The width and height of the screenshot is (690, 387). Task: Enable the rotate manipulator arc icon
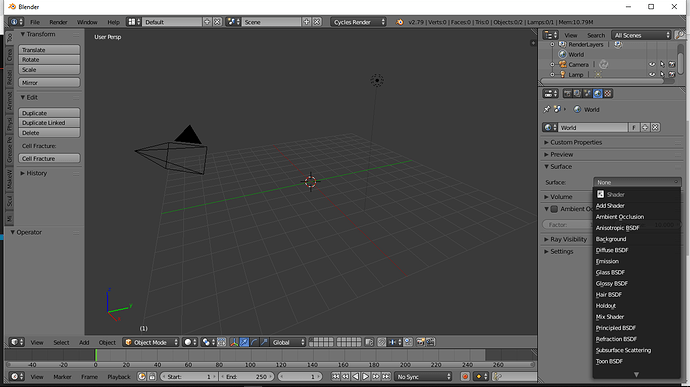(x=254, y=342)
